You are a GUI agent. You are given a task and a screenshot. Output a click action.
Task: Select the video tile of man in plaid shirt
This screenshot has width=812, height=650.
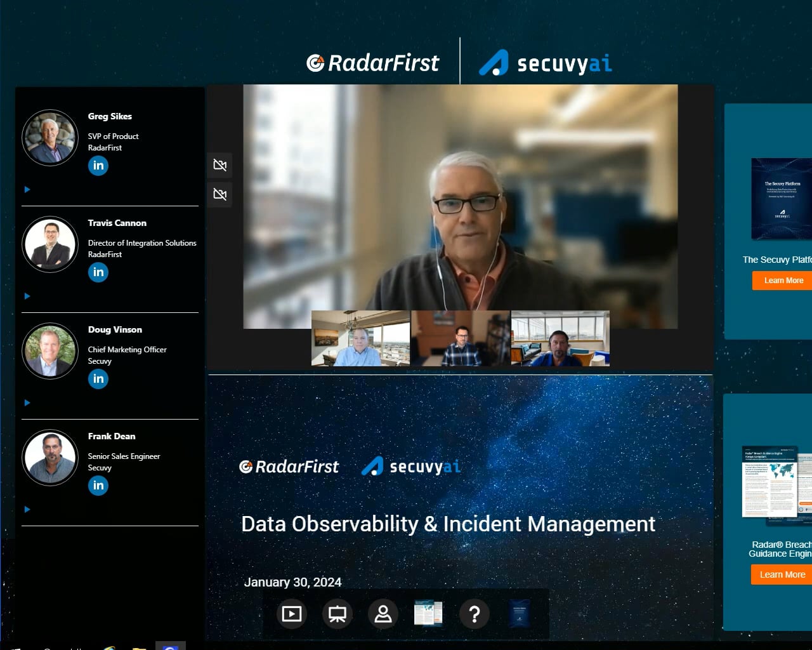coord(461,338)
